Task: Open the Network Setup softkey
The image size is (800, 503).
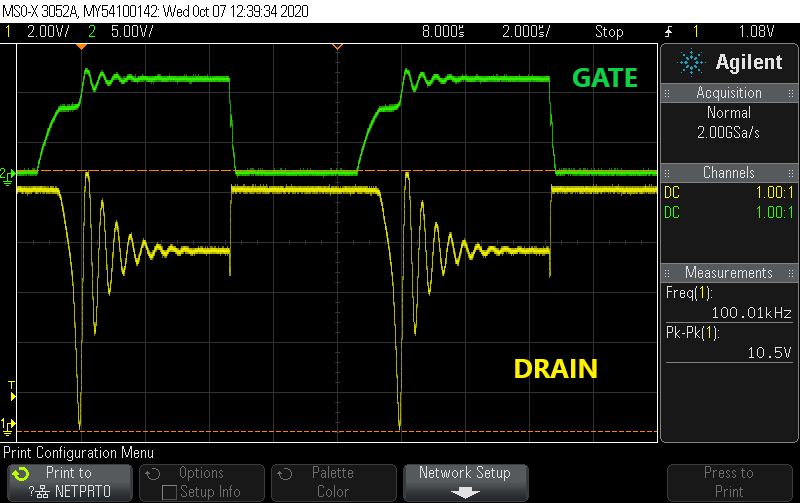Action: point(465,483)
